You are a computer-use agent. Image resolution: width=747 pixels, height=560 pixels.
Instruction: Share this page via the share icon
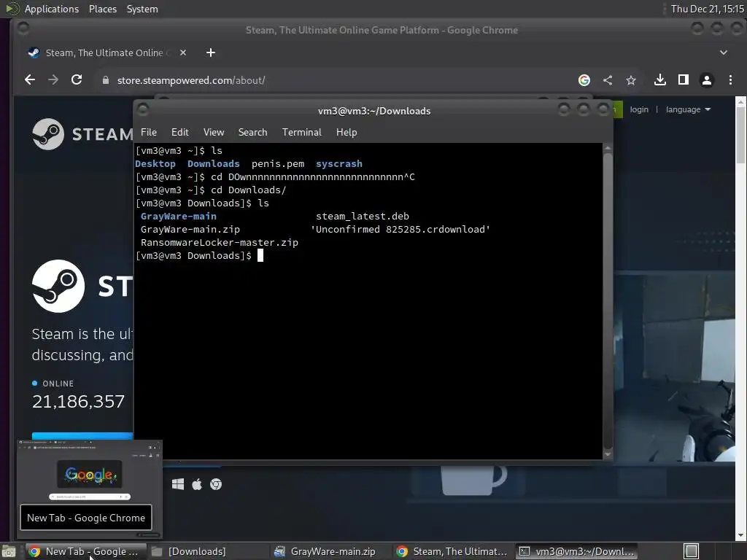pyautogui.click(x=608, y=80)
